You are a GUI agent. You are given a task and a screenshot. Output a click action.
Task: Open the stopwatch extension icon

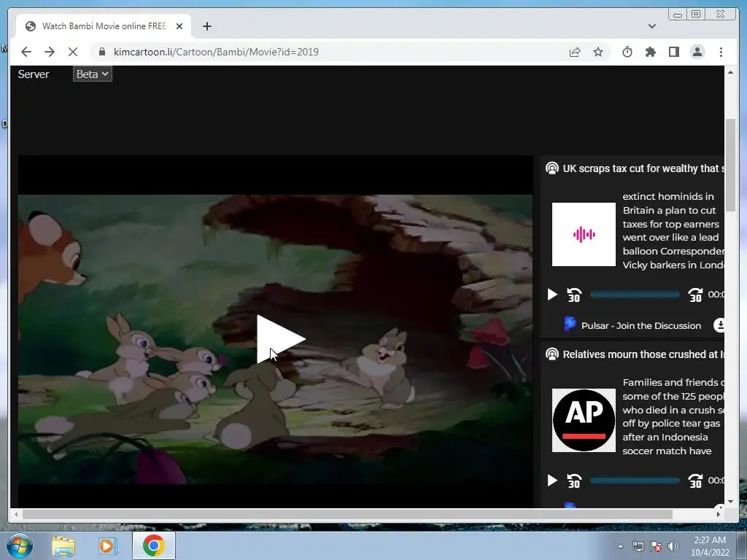click(x=627, y=52)
